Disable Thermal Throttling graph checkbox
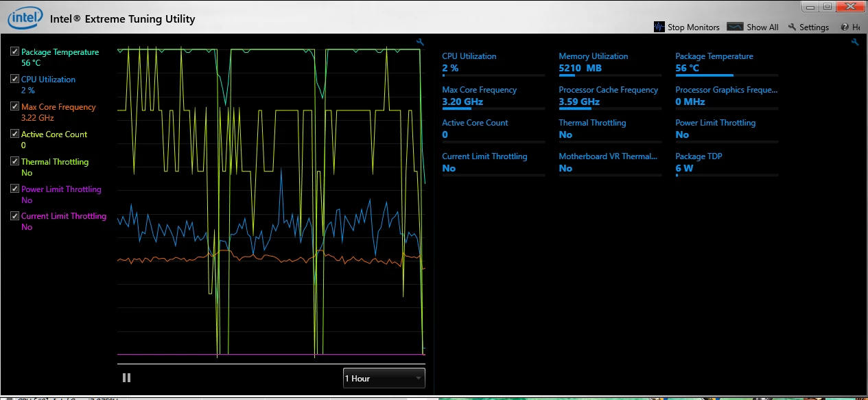 coord(14,161)
